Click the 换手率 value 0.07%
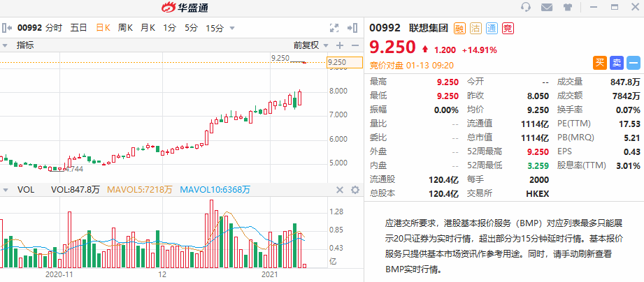This screenshot has width=644, height=282. coord(629,110)
